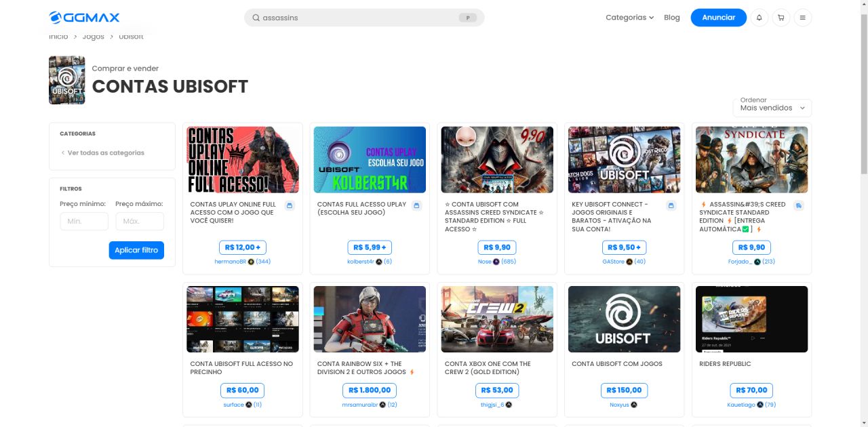
Task: Open CONTA XBOX ONE COM THE CREW 2 title
Action: pos(488,368)
